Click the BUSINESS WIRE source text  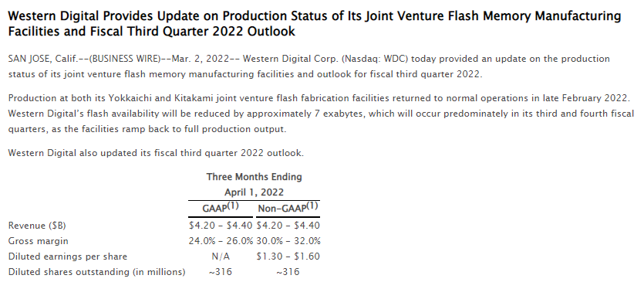tap(124, 59)
